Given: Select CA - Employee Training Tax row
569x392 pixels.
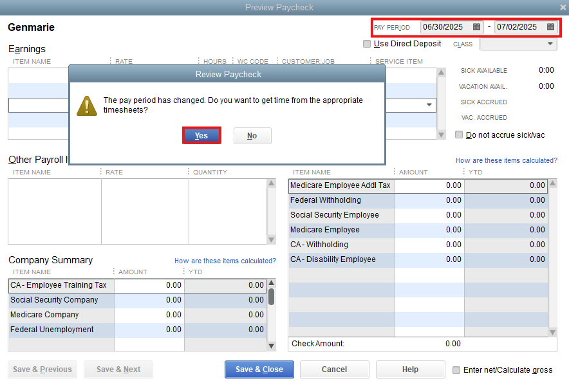Looking at the screenshot, I should pyautogui.click(x=138, y=285).
